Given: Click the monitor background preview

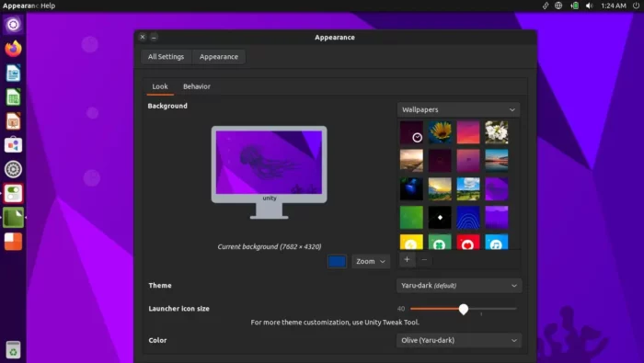Looking at the screenshot, I should click(x=269, y=172).
